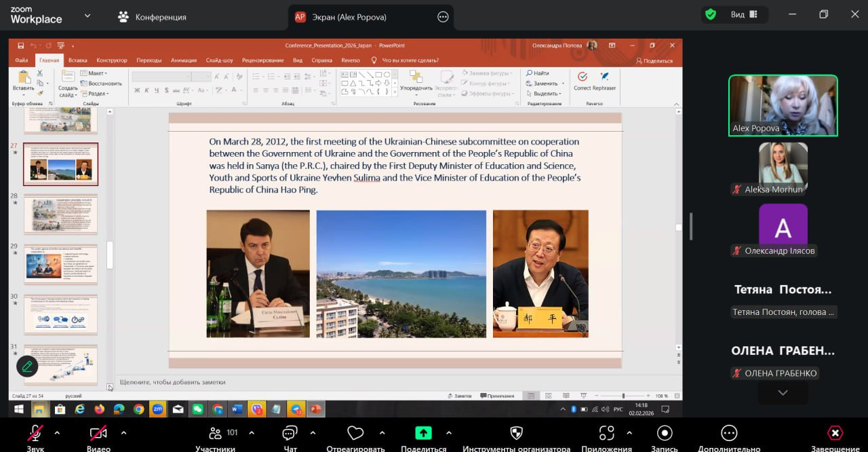Click the green Поделиться share screen icon
The width and height of the screenshot is (868, 452).
(x=423, y=434)
